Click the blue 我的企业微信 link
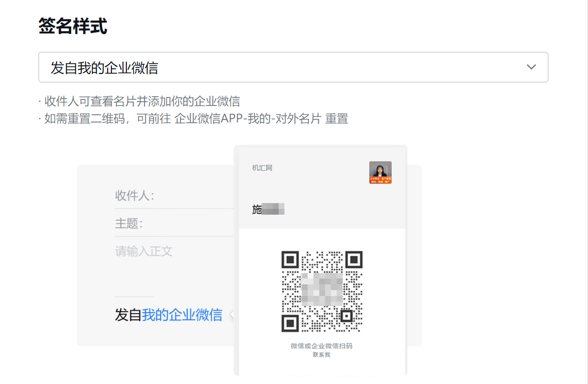This screenshot has height=384, width=588. pyautogui.click(x=182, y=315)
